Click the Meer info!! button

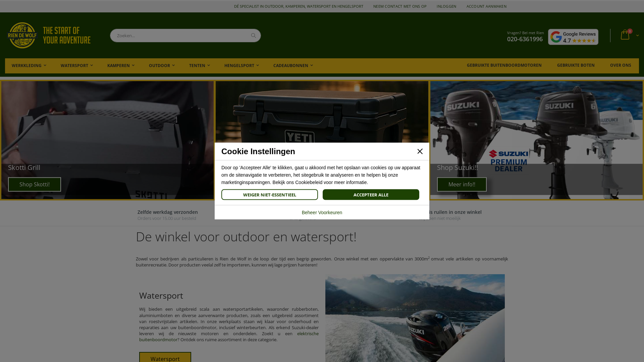(x=462, y=184)
